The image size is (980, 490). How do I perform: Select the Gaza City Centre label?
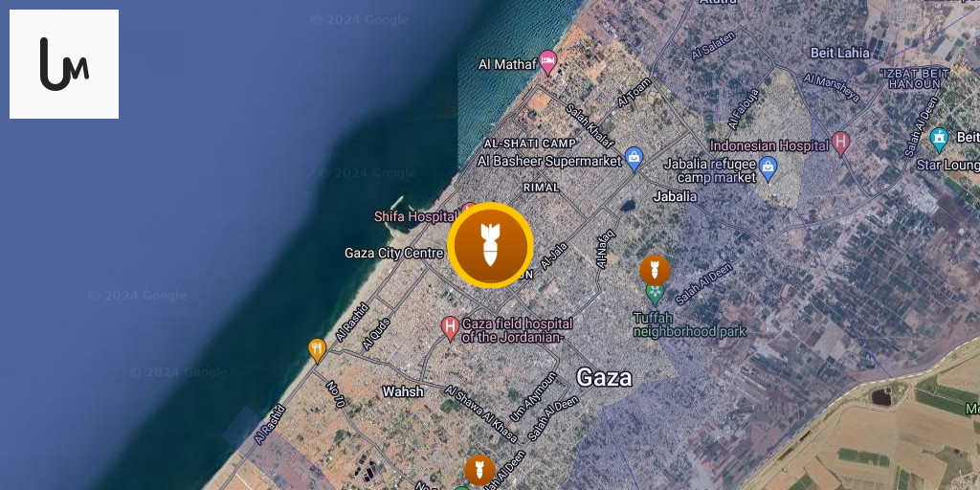(393, 253)
